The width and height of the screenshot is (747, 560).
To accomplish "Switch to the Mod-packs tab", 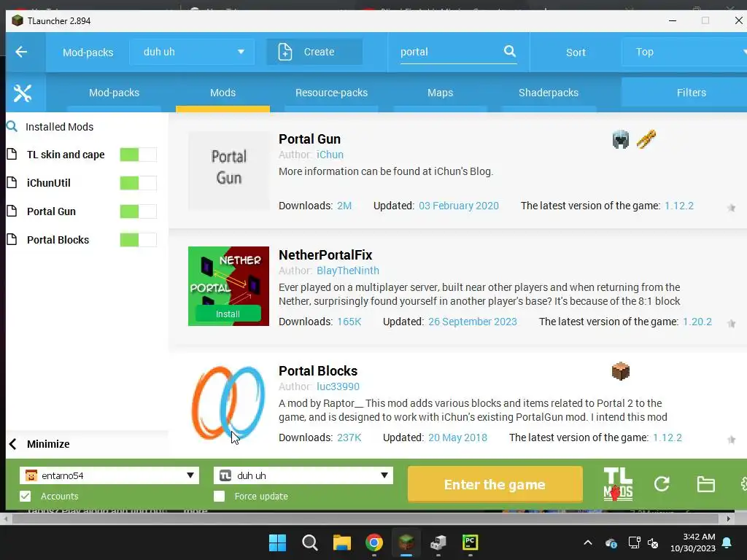I will tap(115, 93).
